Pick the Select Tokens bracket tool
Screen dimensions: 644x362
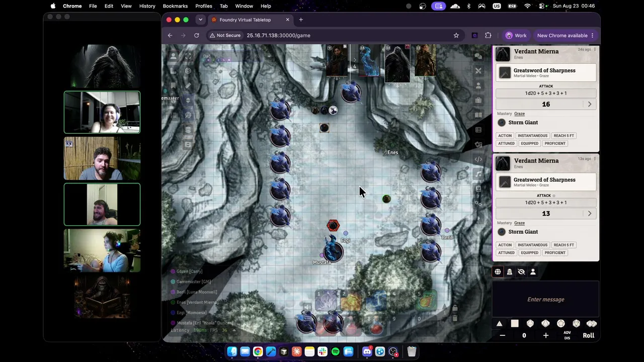[188, 56]
